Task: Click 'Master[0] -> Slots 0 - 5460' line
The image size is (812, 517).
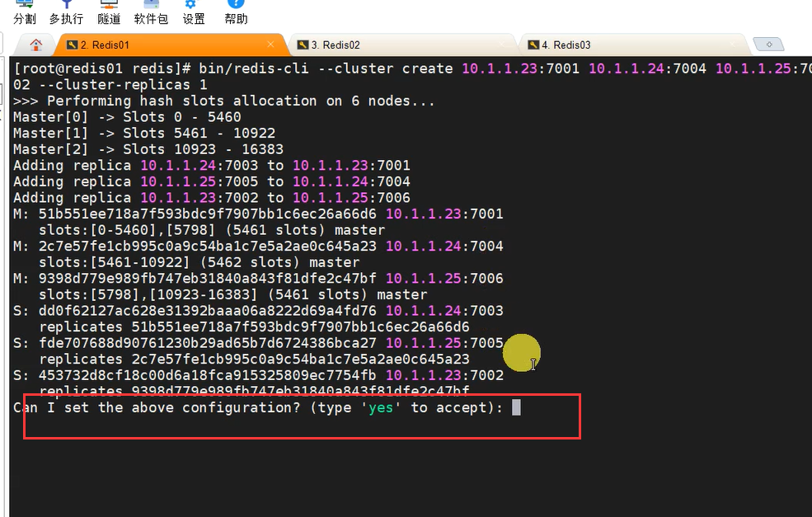Action: 127,117
